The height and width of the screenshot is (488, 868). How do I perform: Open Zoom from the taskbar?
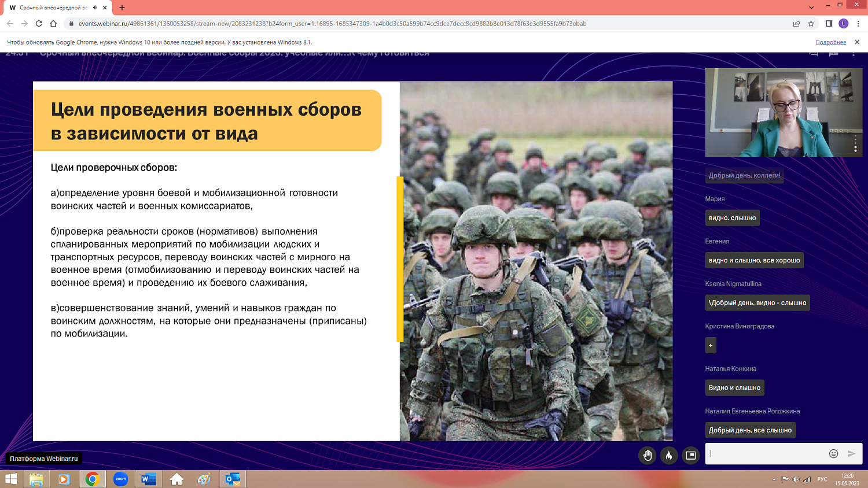[x=120, y=479]
